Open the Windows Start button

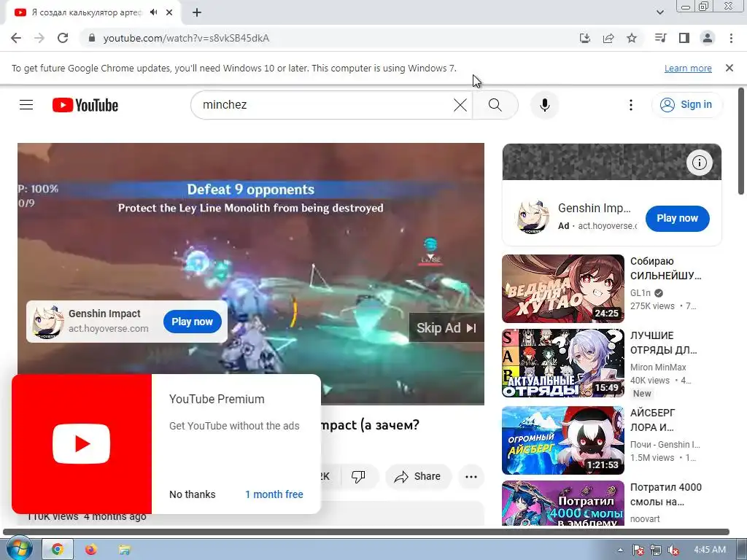click(x=18, y=549)
